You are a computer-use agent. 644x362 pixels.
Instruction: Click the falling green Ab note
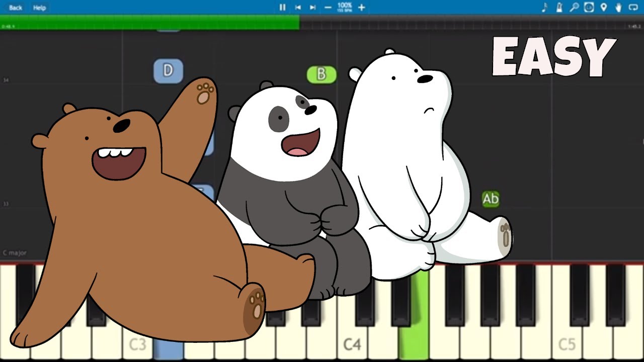[x=491, y=199]
